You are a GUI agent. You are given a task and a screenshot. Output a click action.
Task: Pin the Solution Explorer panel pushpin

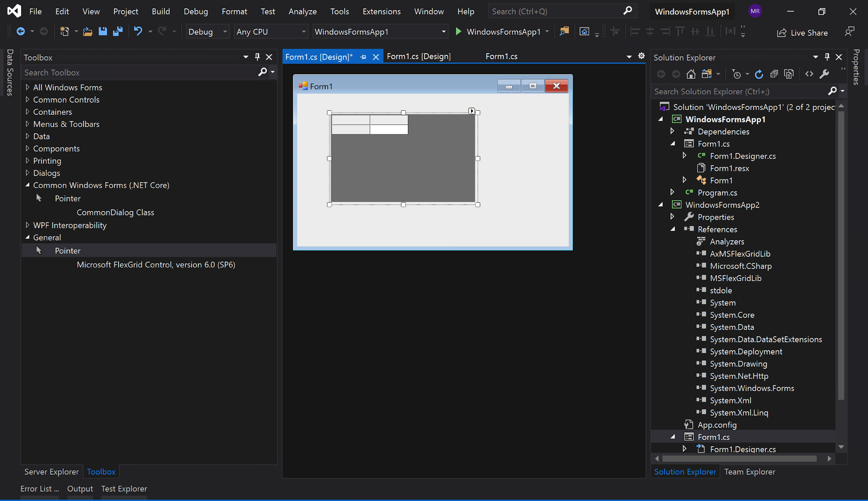[x=827, y=57]
